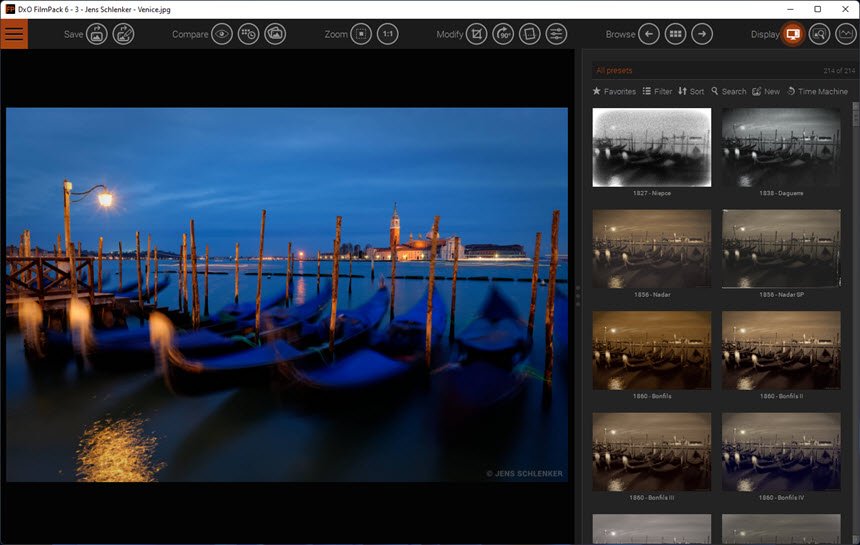Click the Save as preset pencil icon
Viewport: 860px width, 545px height.
pos(123,34)
